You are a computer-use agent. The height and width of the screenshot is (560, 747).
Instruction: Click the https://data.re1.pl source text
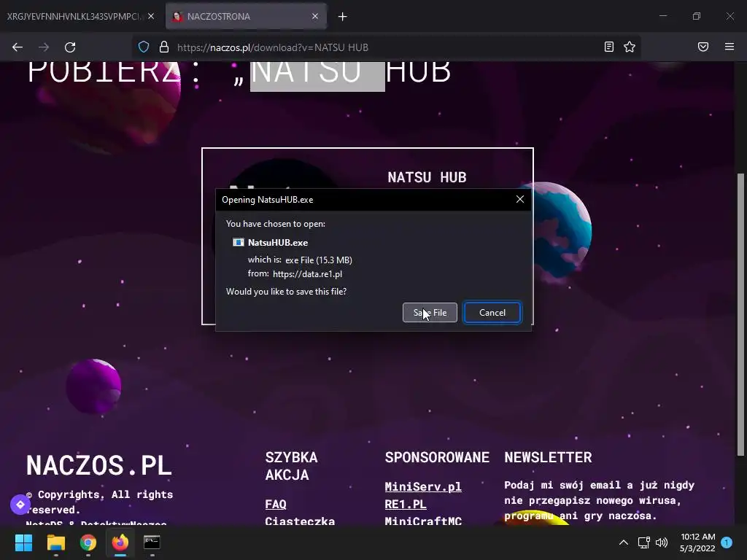pyautogui.click(x=307, y=274)
